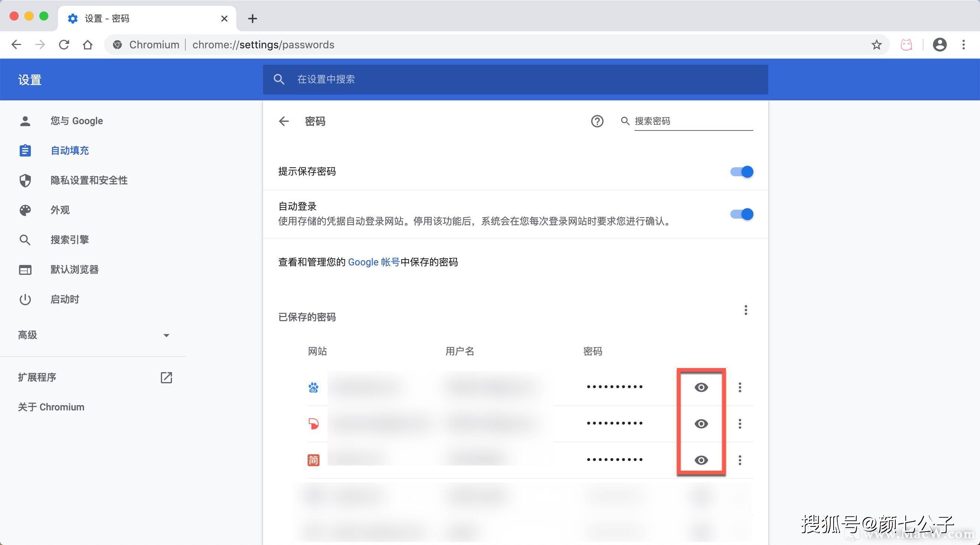Expand the 高级 section arrow
980x545 pixels.
[166, 335]
